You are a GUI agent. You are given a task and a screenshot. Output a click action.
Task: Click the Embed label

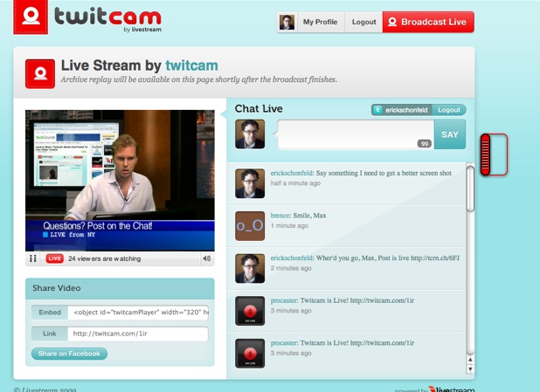click(50, 313)
